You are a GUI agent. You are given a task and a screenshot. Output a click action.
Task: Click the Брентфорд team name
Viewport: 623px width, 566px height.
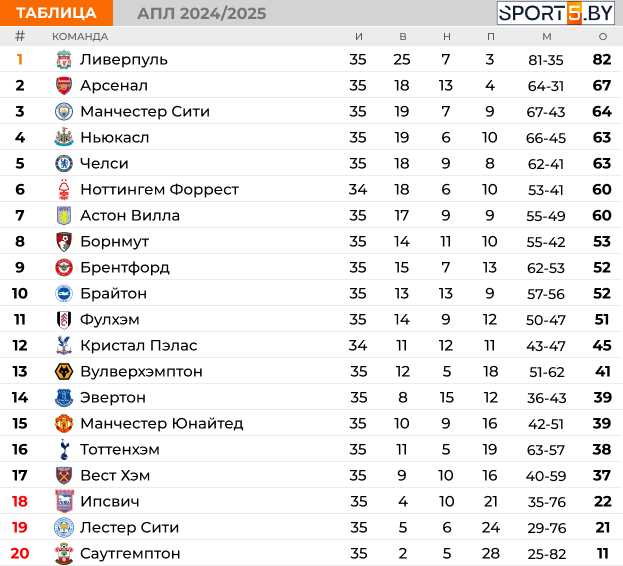click(x=125, y=268)
